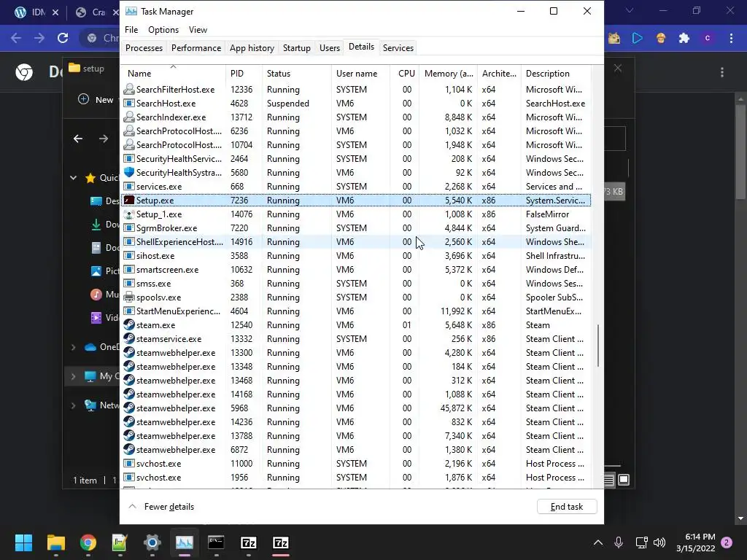Image resolution: width=747 pixels, height=560 pixels.
Task: Open command prompt icon on taskbar
Action: 216,542
